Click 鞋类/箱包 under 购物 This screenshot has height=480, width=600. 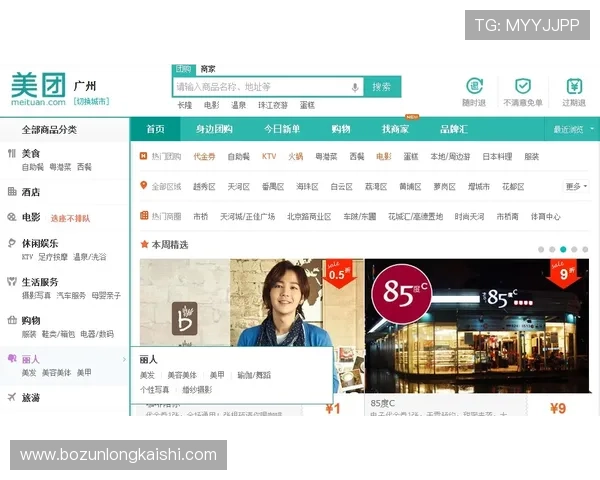click(x=58, y=334)
